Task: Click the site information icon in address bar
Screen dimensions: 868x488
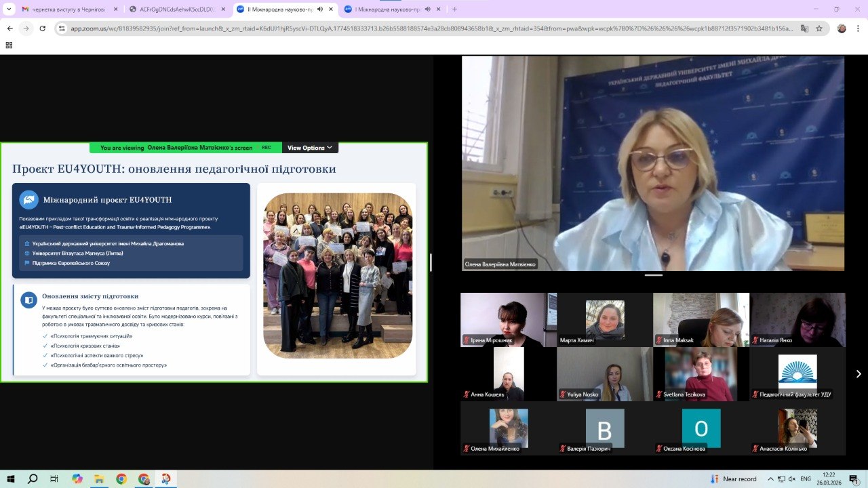Action: [62, 28]
